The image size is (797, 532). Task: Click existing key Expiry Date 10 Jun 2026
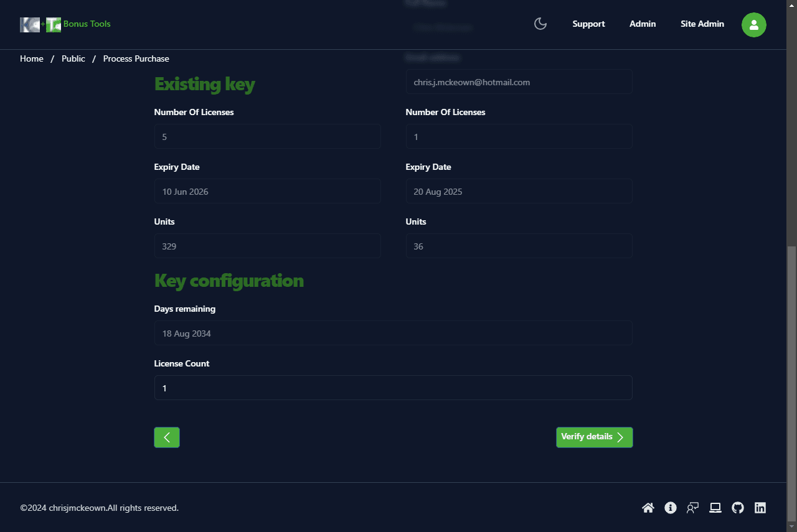pos(268,191)
